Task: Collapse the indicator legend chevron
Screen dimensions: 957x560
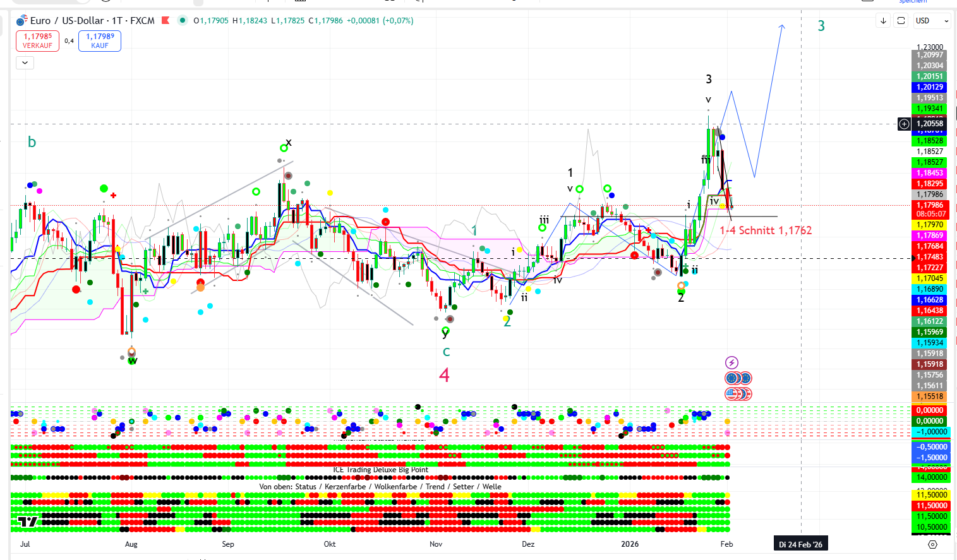Action: pyautogui.click(x=25, y=63)
